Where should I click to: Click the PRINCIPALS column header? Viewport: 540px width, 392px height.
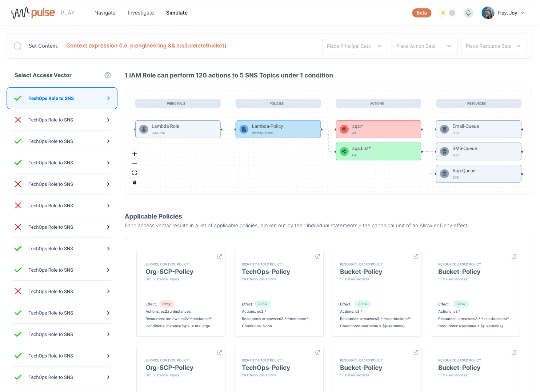pos(178,104)
